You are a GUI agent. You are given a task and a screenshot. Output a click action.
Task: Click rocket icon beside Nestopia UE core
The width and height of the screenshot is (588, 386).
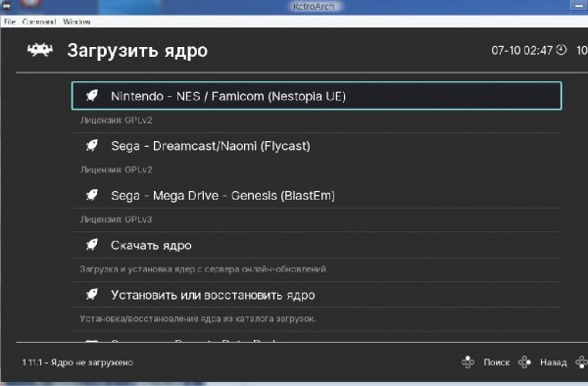click(x=92, y=96)
